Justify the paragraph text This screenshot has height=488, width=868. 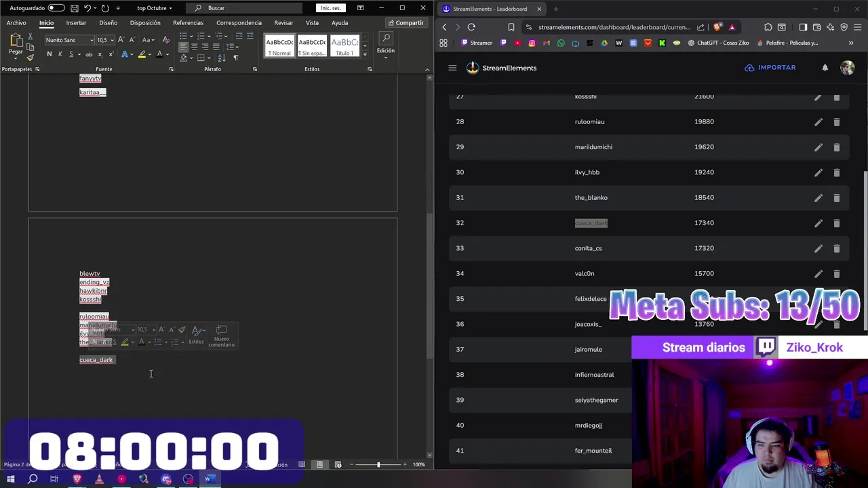(x=216, y=47)
